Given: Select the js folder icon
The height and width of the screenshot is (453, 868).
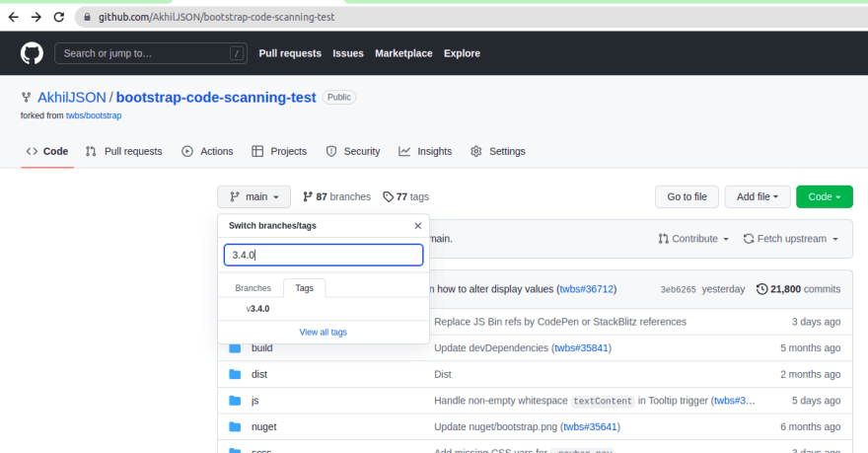Looking at the screenshot, I should tap(235, 401).
